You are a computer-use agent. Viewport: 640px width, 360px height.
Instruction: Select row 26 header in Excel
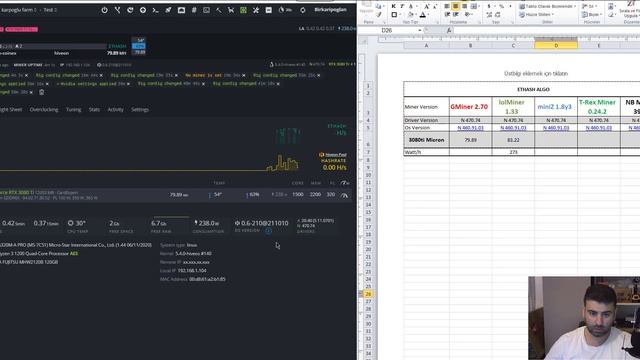tap(368, 294)
